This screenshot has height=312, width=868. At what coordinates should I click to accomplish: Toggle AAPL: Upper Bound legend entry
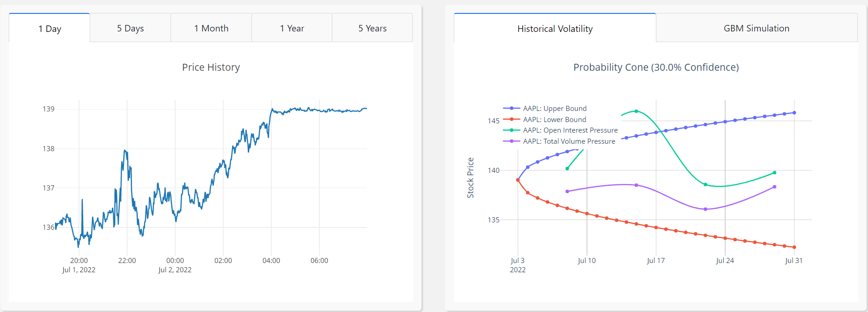(x=555, y=108)
